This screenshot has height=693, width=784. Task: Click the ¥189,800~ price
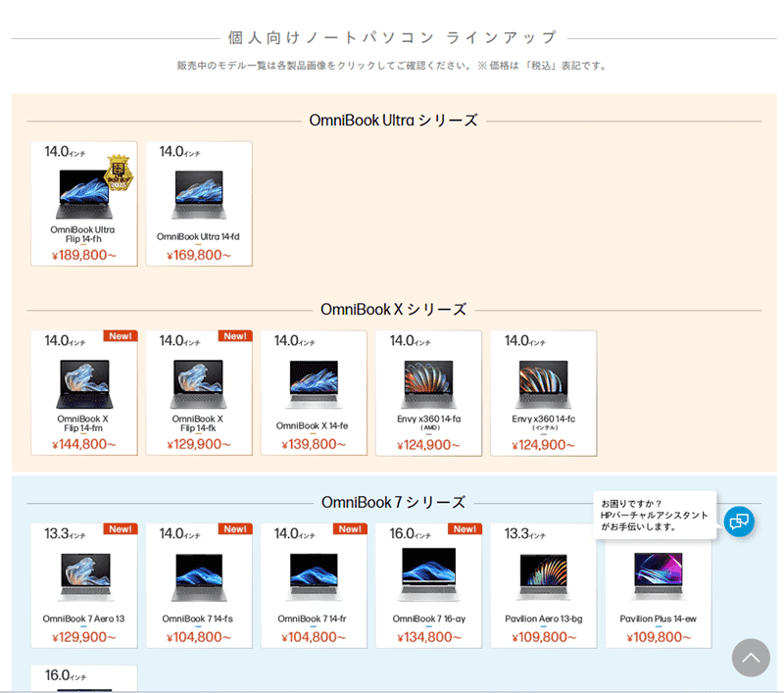[x=84, y=255]
